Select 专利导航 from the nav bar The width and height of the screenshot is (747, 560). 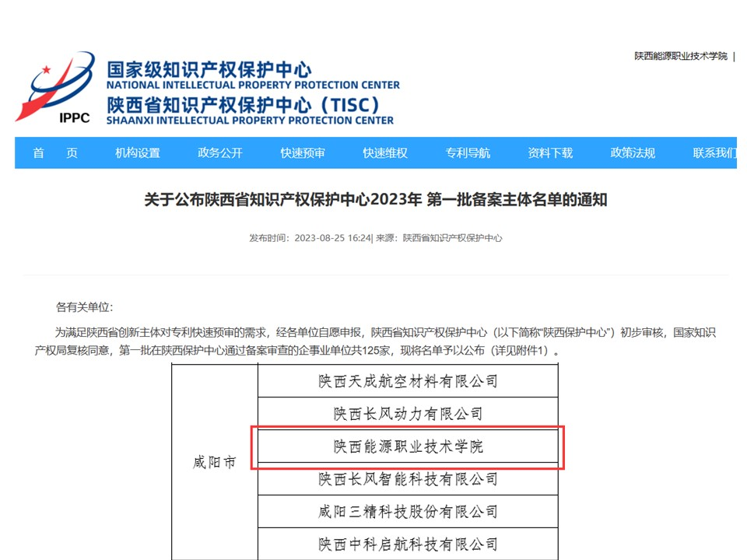pyautogui.click(x=468, y=153)
